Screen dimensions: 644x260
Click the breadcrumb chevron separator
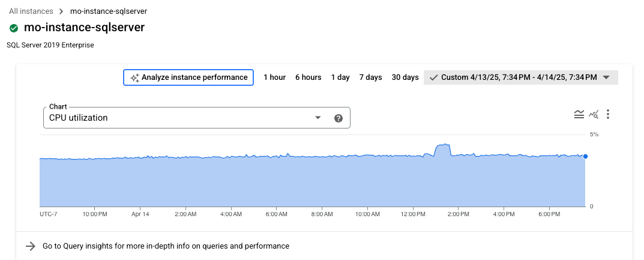click(x=60, y=11)
